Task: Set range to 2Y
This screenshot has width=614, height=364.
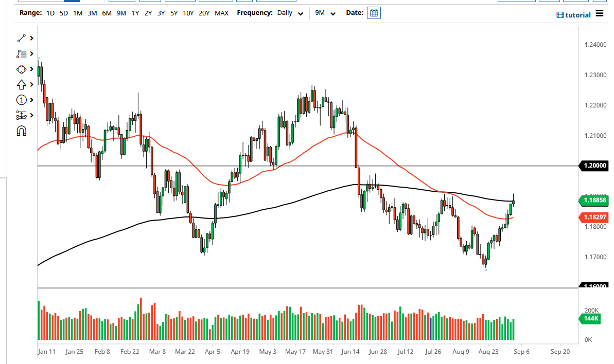Action: (x=148, y=13)
